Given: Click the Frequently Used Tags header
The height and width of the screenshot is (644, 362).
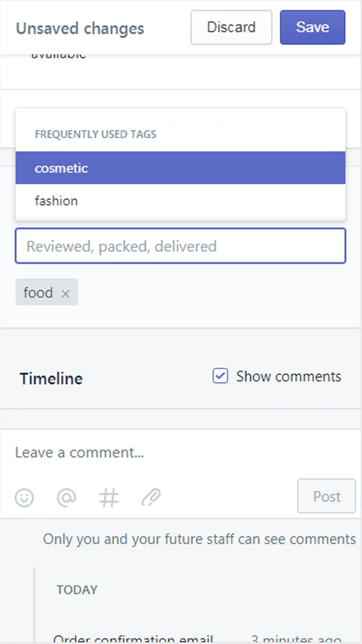Looking at the screenshot, I should [x=96, y=135].
